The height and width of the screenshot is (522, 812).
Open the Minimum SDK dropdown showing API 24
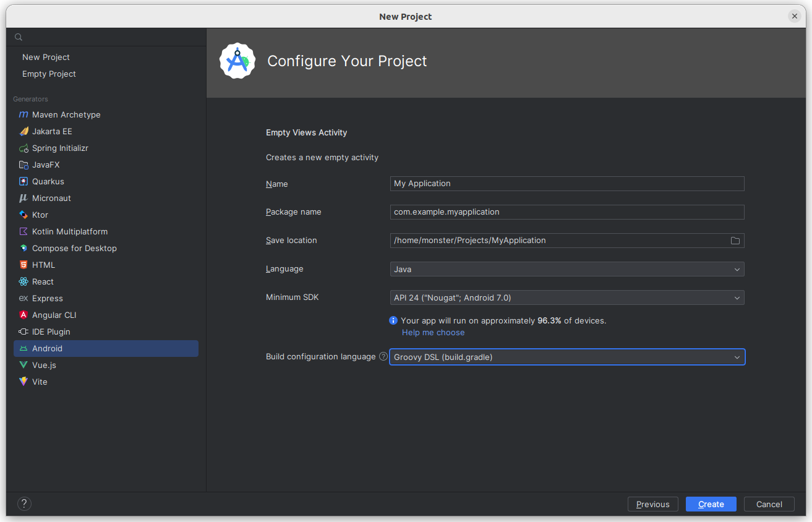[567, 297]
